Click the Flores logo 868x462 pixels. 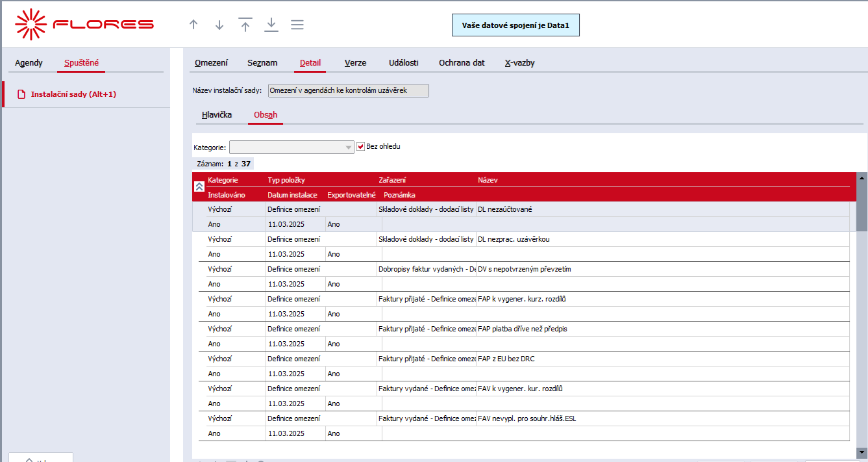pos(84,25)
